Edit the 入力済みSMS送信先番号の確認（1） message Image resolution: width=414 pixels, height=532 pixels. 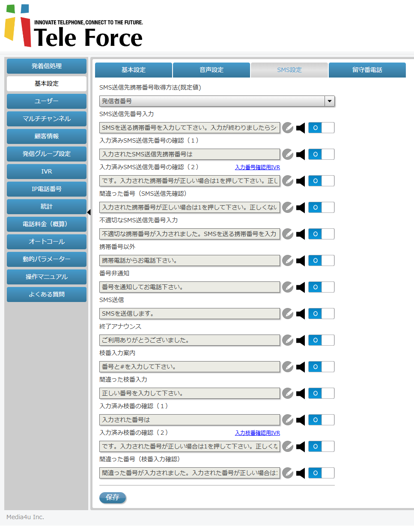(x=287, y=154)
